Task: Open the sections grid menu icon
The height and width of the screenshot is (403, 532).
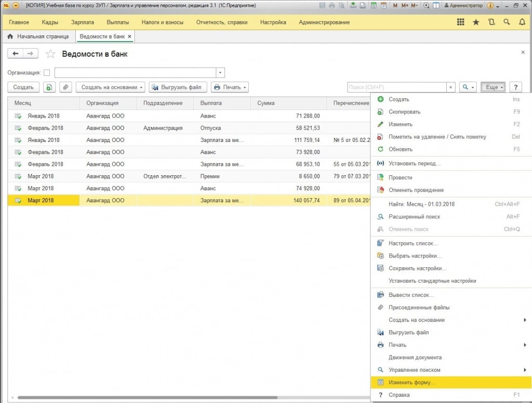Action: coord(460,22)
